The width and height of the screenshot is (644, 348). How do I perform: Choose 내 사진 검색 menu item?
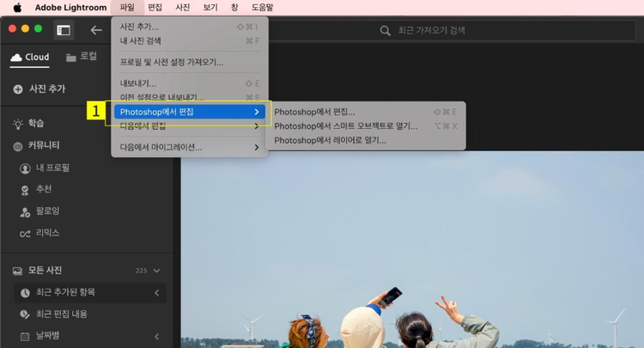[x=190, y=40]
